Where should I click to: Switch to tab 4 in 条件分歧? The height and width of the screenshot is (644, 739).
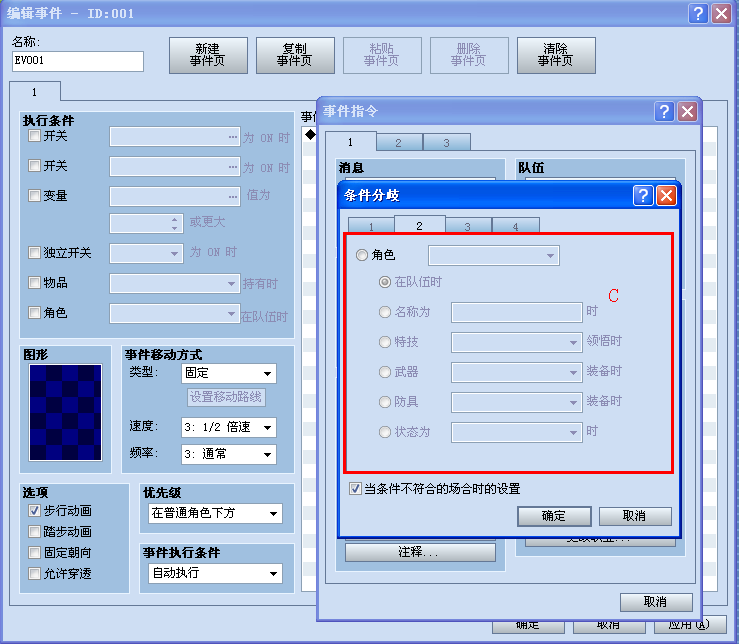(516, 226)
